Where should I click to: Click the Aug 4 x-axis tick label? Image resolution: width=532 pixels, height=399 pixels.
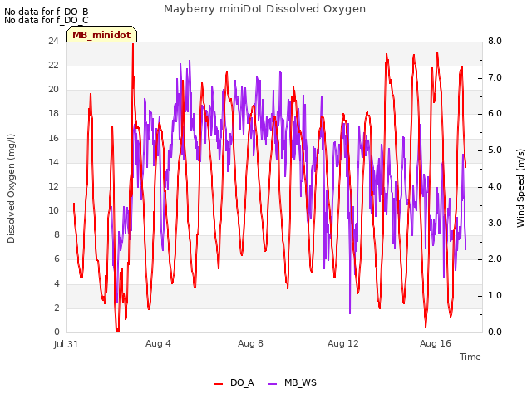[x=158, y=343]
